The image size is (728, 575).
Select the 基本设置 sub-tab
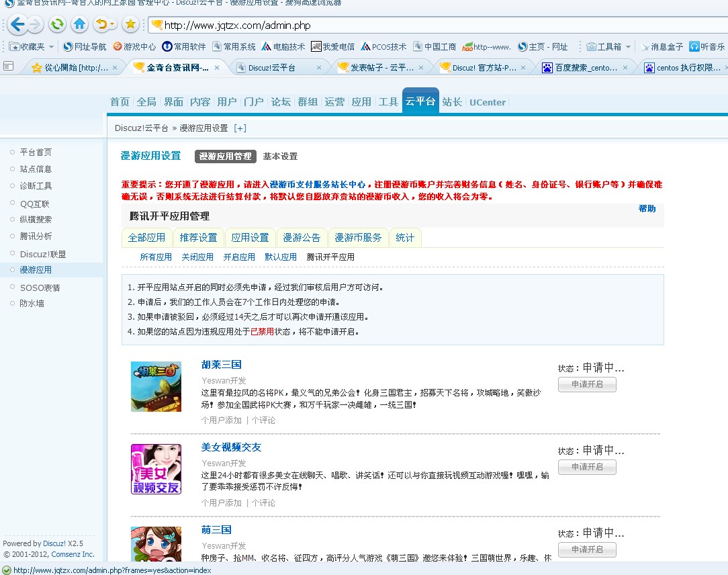click(281, 157)
